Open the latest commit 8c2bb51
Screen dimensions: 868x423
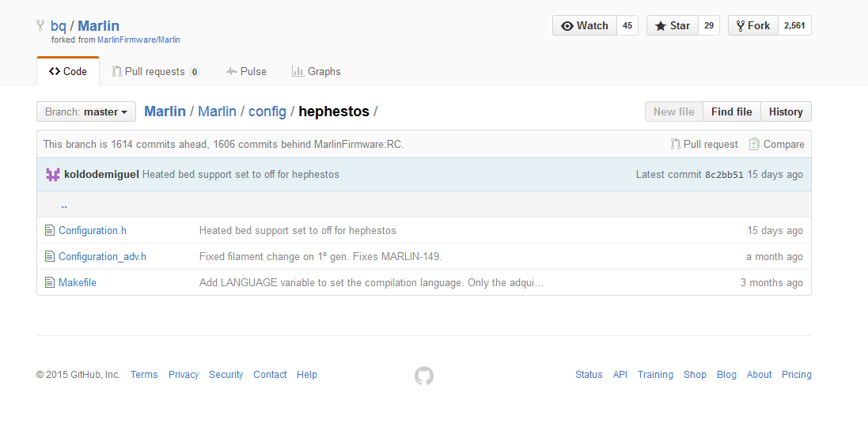724,175
